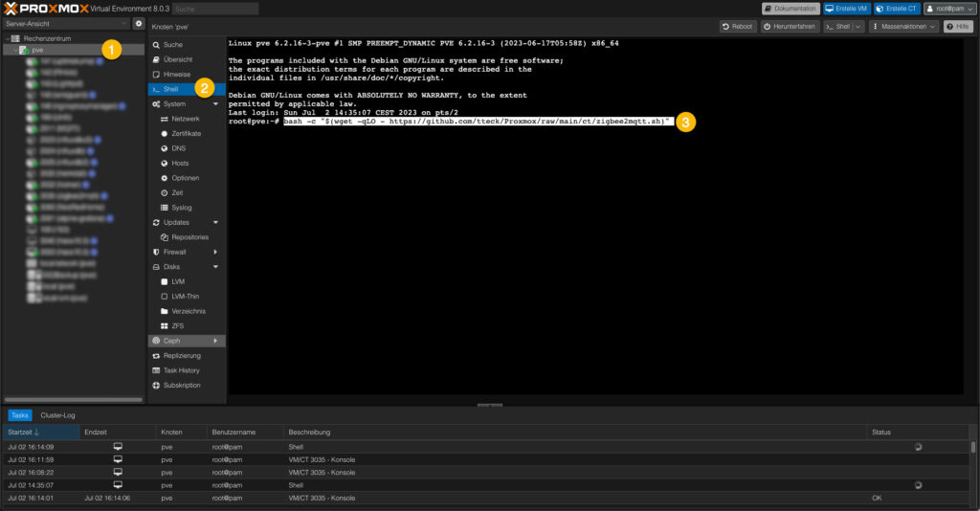This screenshot has width=980, height=511.
Task: Click the Proxmox logo
Action: coord(47,9)
